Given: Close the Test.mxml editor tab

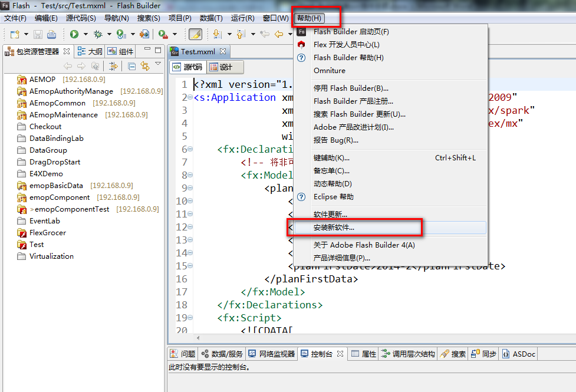Looking at the screenshot, I should tap(223, 51).
